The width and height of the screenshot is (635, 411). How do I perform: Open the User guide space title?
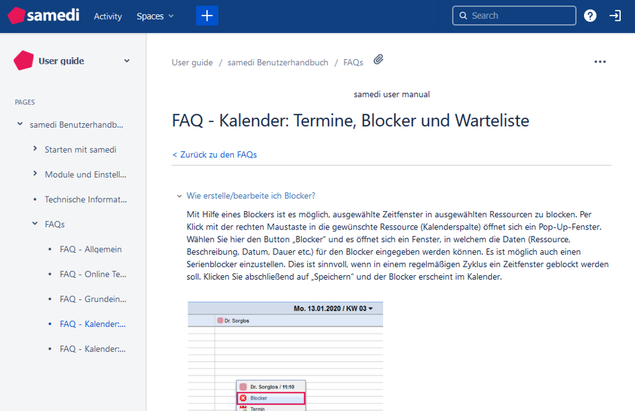[61, 61]
